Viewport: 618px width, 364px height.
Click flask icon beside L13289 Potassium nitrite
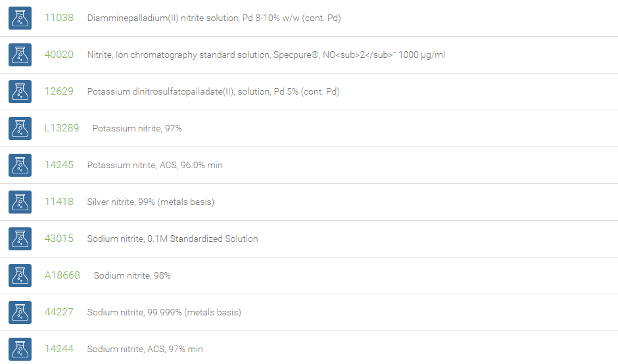coord(20,128)
